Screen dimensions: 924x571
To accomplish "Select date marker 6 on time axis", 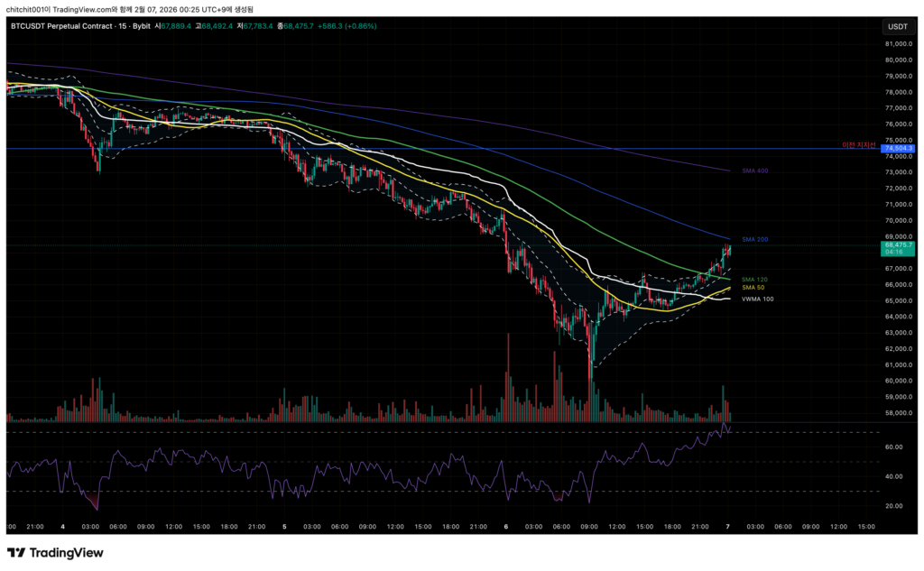I will (506, 526).
